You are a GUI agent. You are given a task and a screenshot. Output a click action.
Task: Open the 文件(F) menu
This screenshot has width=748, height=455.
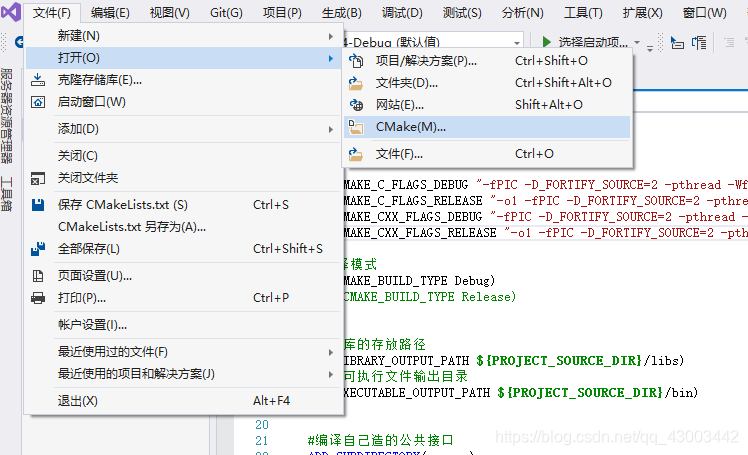[x=52, y=12]
